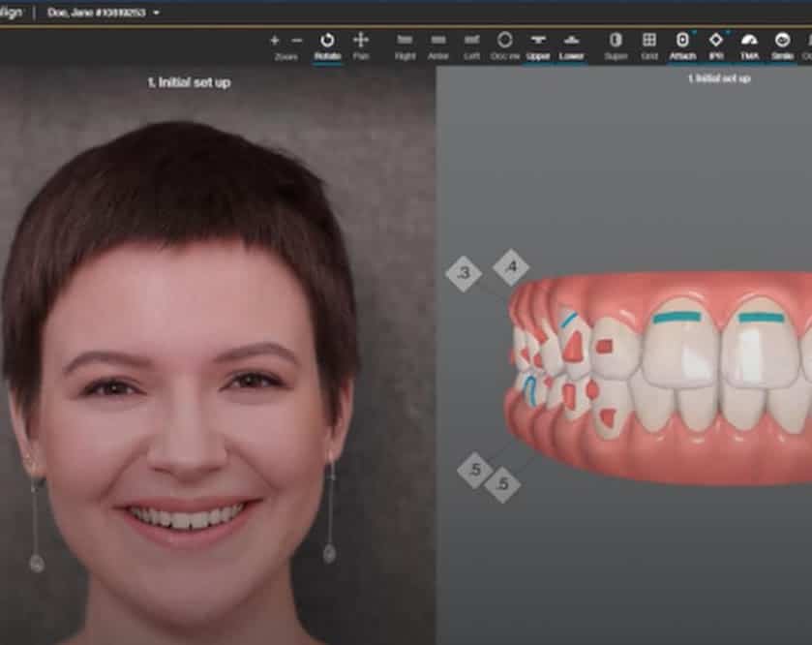
Task: Click the zoom in plus icon
Action: (275, 41)
